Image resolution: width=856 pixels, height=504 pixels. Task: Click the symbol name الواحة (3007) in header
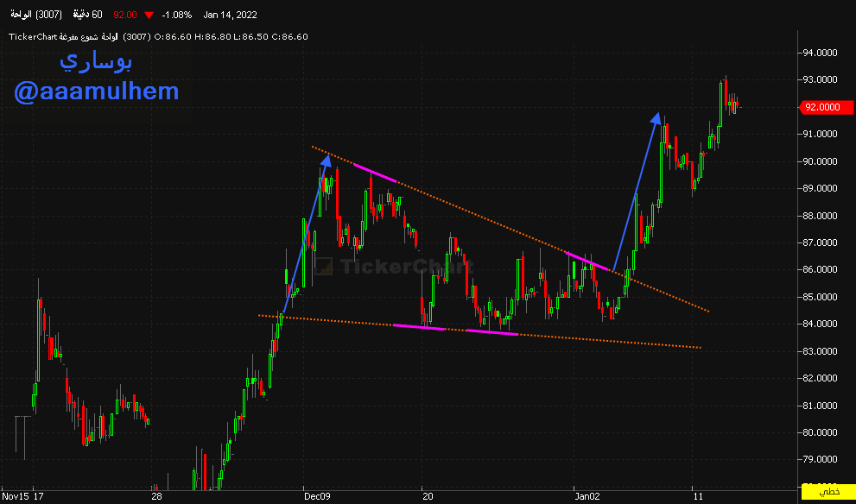(x=38, y=15)
